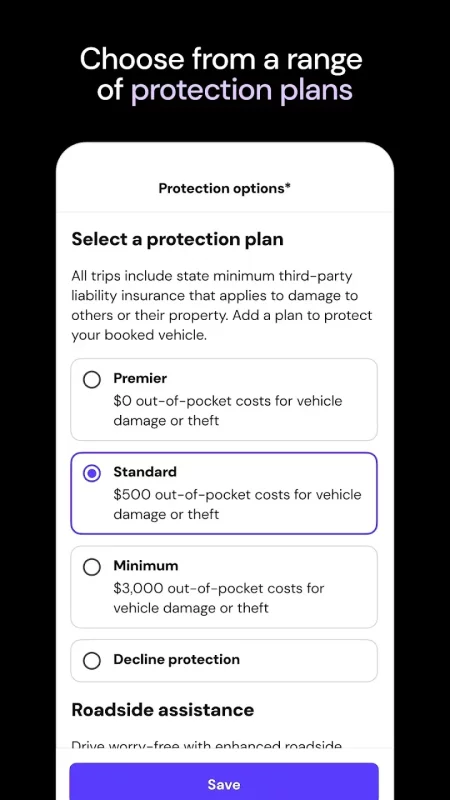Select the Standard radio button

coord(92,473)
